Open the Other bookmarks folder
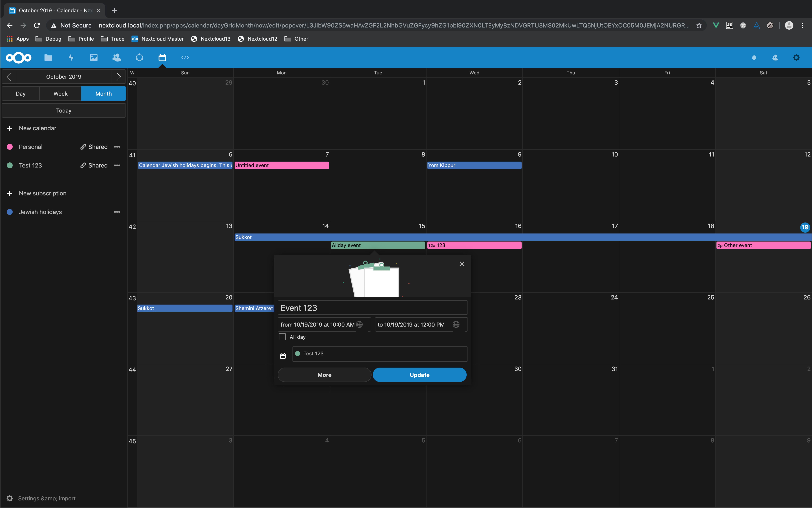 click(296, 39)
